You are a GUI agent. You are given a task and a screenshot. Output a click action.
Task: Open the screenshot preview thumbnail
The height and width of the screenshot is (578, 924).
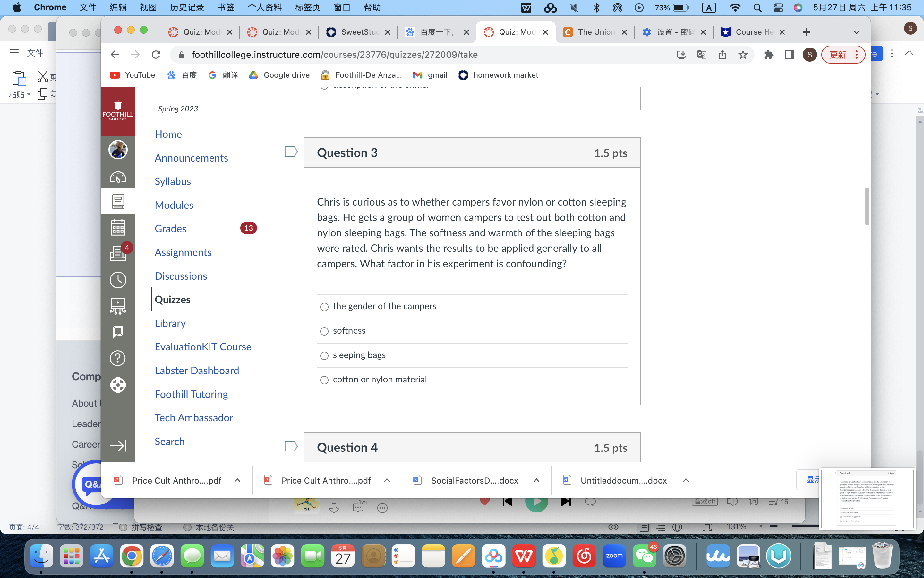coord(867,499)
